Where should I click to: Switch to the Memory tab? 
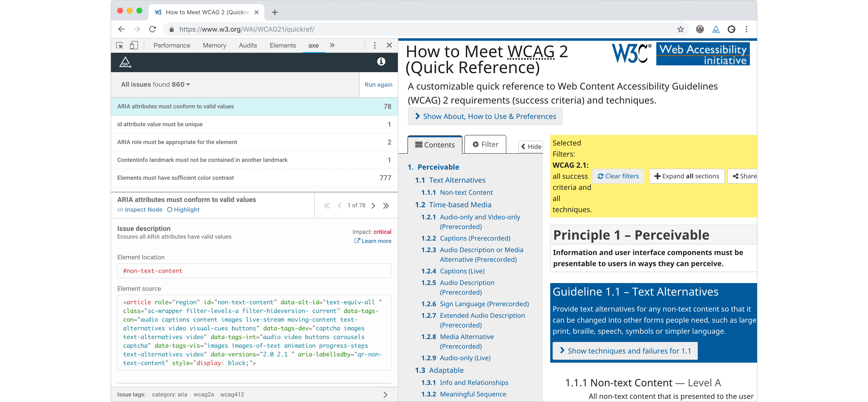tap(214, 46)
